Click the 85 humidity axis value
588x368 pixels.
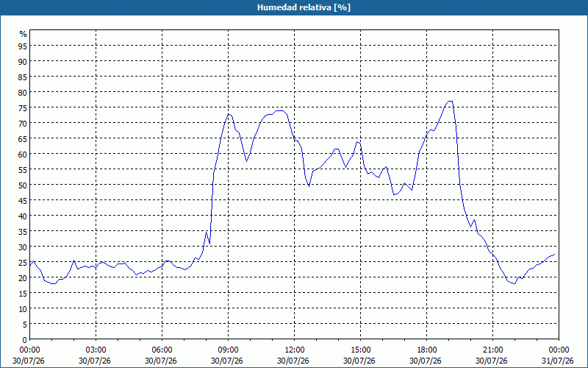[23, 77]
